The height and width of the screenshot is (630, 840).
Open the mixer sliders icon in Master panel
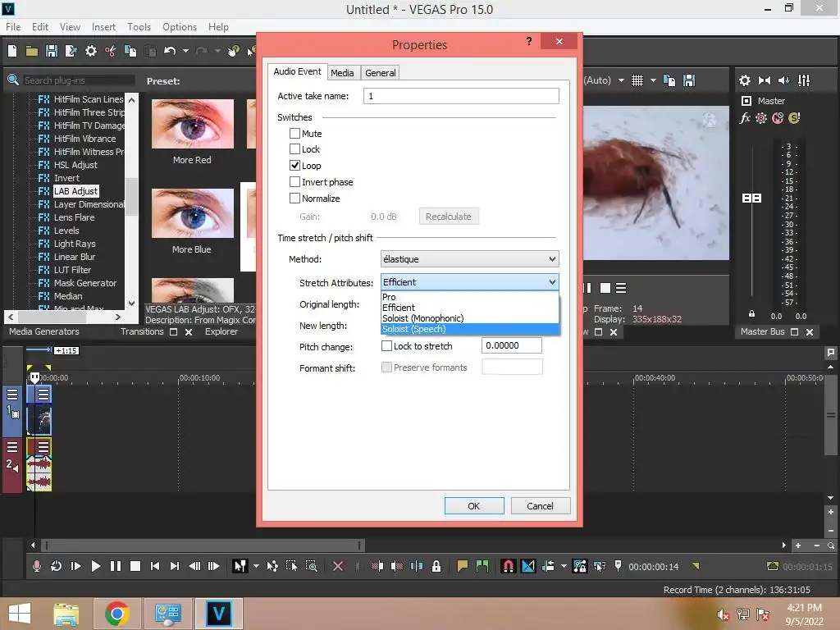(x=804, y=80)
